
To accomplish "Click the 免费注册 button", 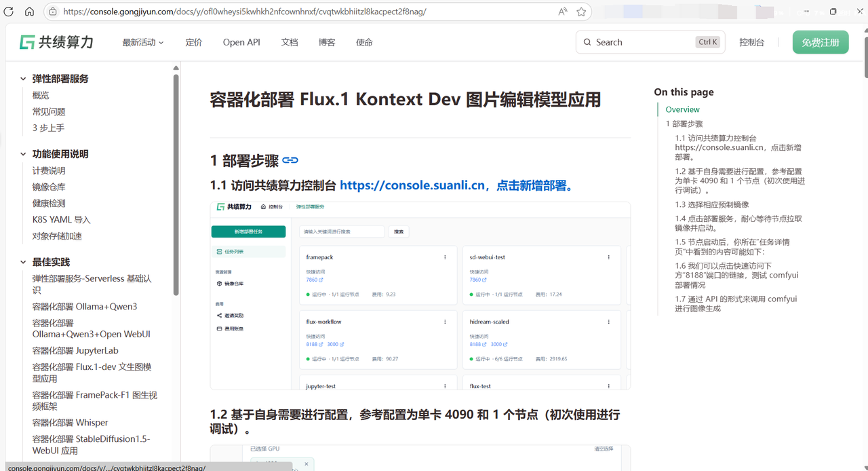I will (x=821, y=42).
